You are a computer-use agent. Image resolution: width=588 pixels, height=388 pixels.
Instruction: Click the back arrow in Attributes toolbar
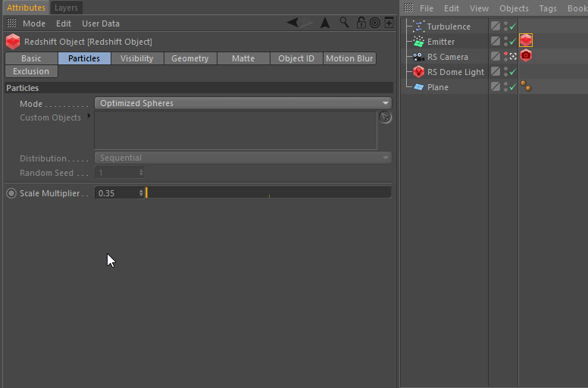(292, 23)
